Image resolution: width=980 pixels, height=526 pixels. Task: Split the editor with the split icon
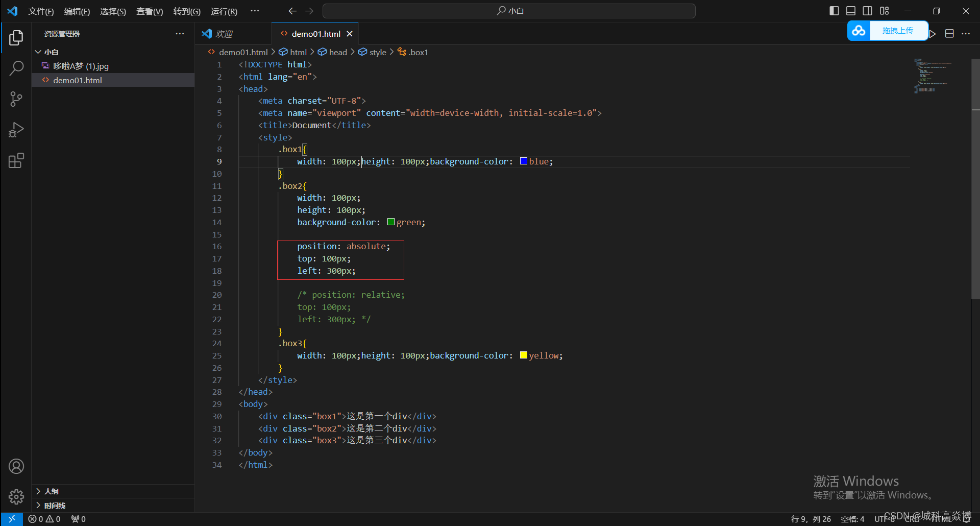click(949, 34)
